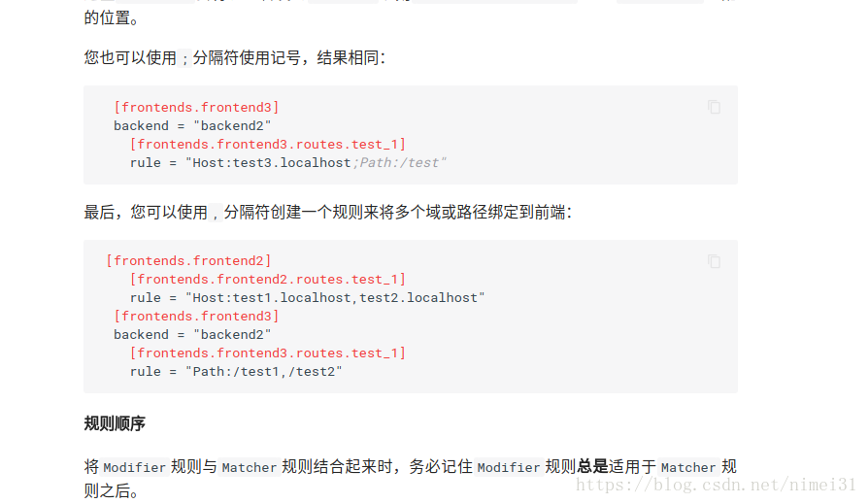868x504 pixels.
Task: Click the italic ;Path:/test text in rule
Action: click(x=400, y=163)
